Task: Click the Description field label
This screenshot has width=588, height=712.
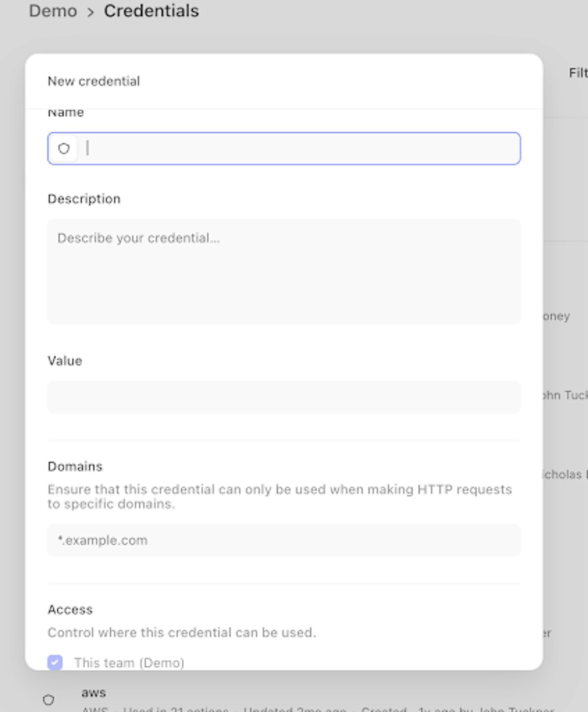Action: click(84, 199)
